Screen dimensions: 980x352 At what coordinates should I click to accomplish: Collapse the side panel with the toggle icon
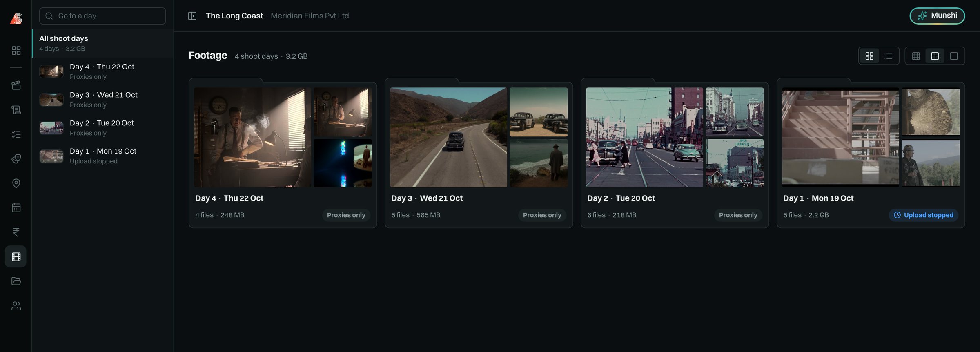pos(192,16)
